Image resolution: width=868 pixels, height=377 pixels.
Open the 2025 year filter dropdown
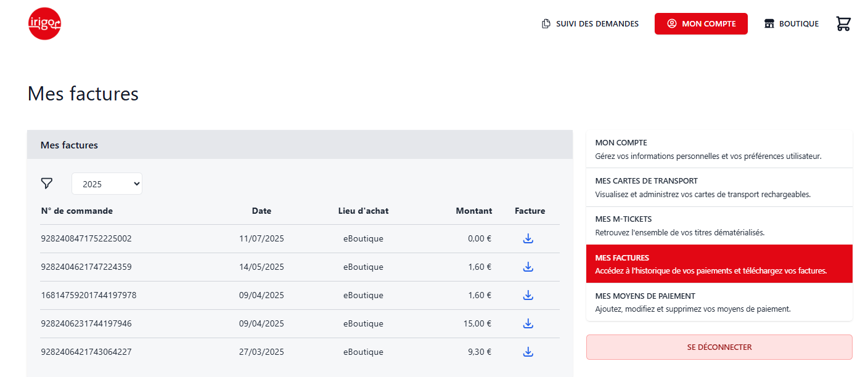click(x=107, y=184)
